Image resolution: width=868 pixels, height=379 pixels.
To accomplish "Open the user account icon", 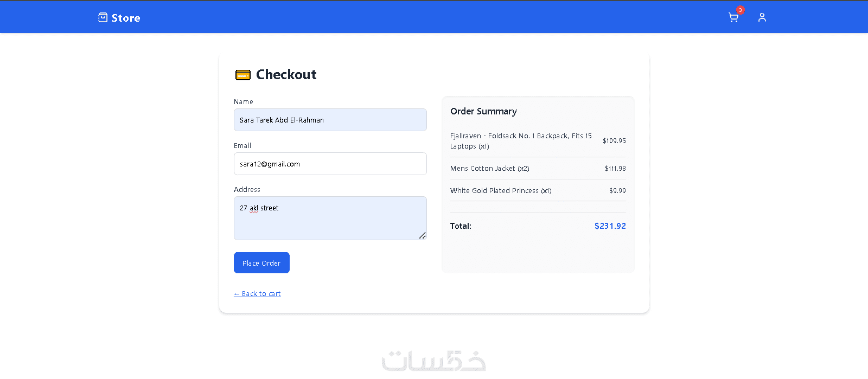I will (x=762, y=17).
